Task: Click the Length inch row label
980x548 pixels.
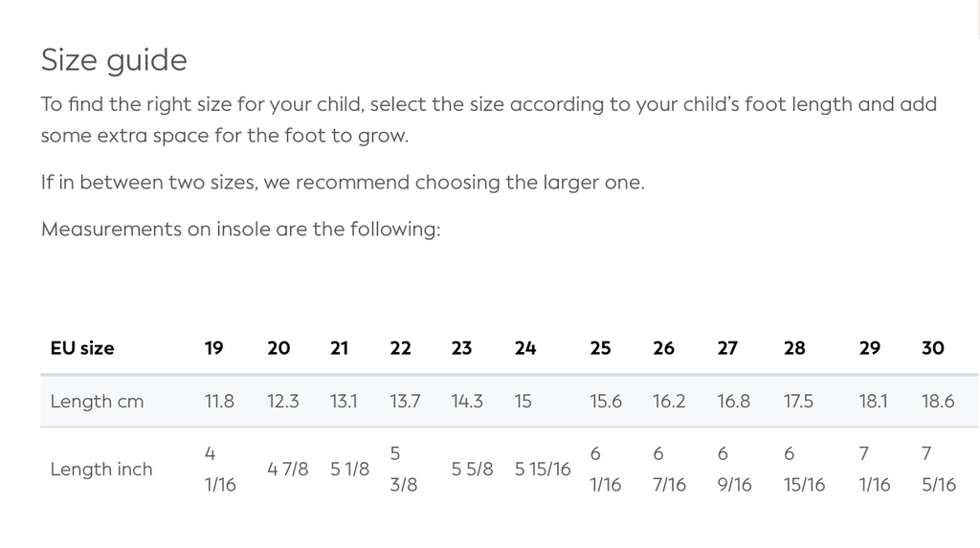Action: coord(101,469)
